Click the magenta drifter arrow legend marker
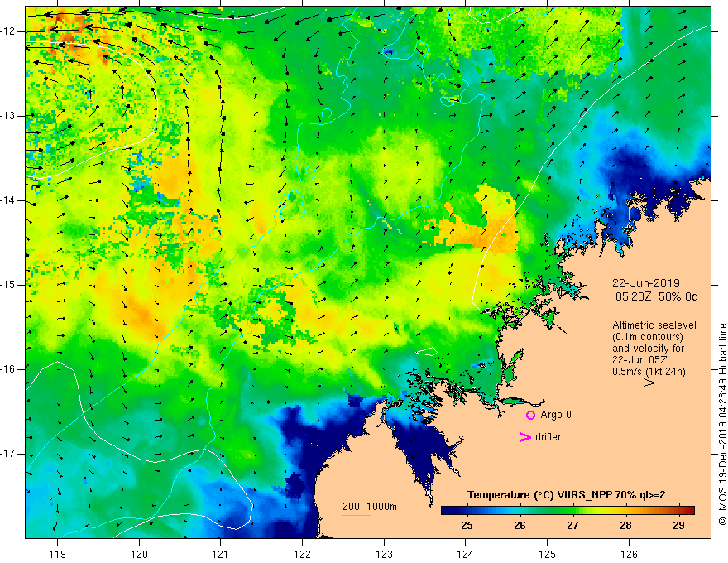Viewport: 728px width, 563px height. [524, 437]
